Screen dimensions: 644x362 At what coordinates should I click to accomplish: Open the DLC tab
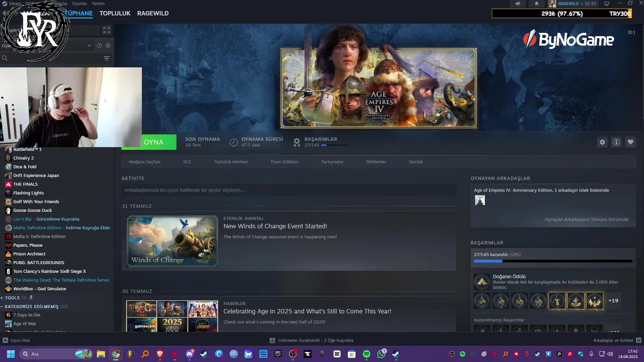coord(187,162)
